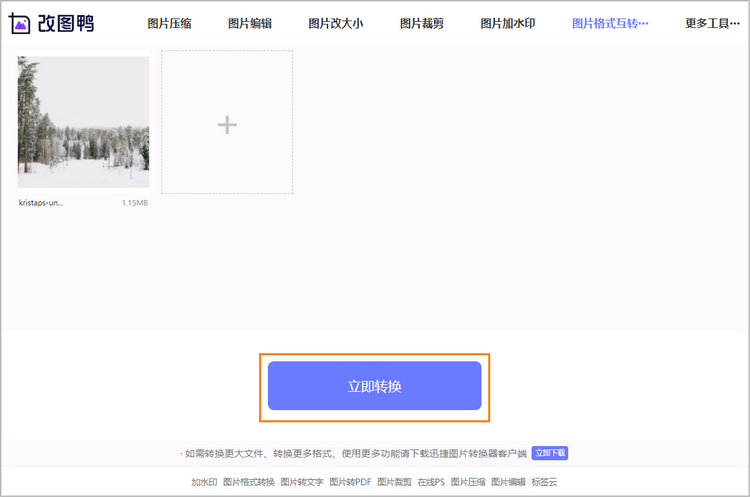Open the 图片编辑 tab

click(x=250, y=23)
